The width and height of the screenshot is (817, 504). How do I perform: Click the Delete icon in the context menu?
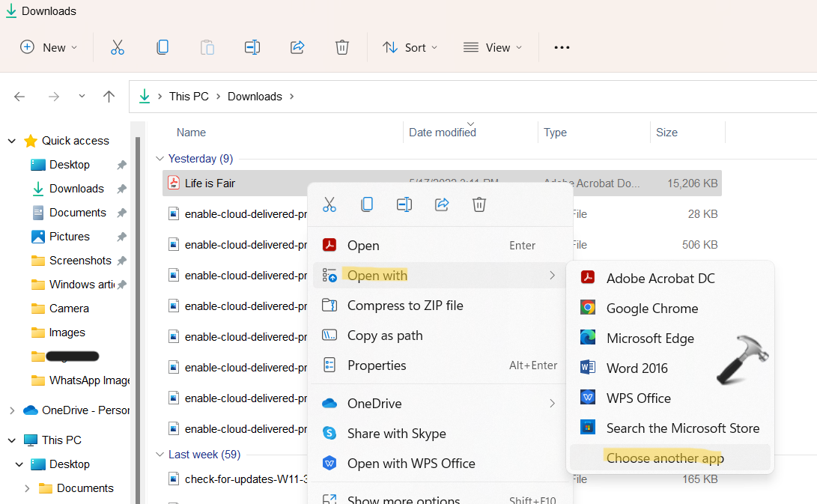[479, 204]
